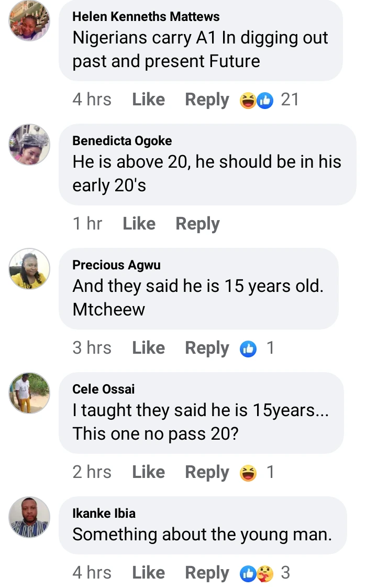Open Precious Agwu's profile picture

tap(29, 269)
